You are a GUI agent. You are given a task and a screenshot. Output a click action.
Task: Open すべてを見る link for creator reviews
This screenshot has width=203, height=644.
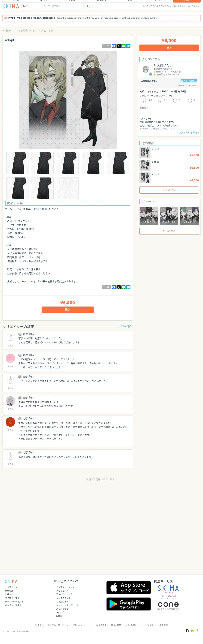[125, 326]
